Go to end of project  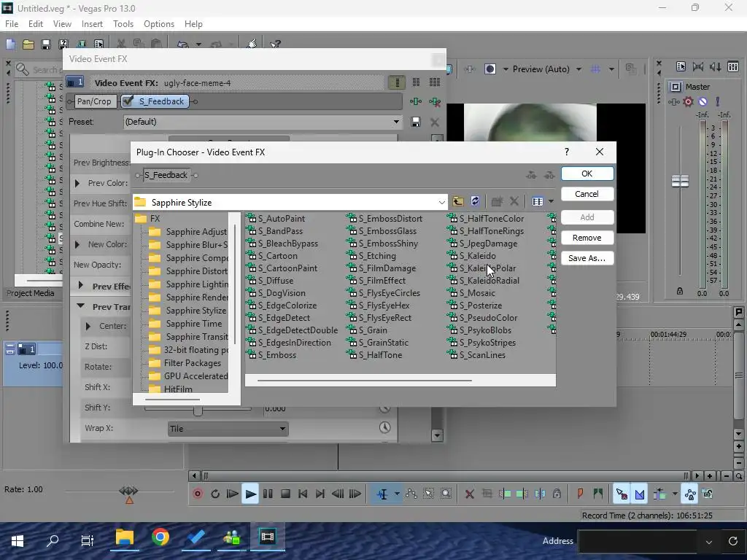pyautogui.click(x=320, y=494)
